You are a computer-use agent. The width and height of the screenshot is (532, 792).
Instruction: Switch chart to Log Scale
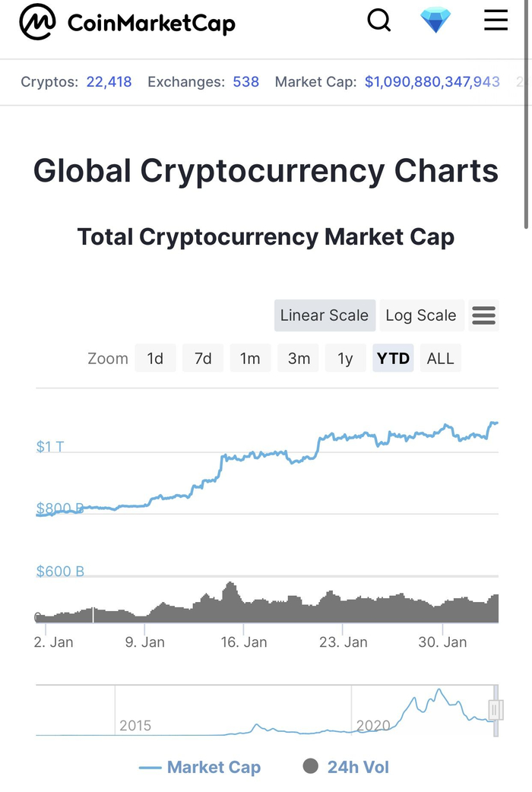pyautogui.click(x=421, y=315)
